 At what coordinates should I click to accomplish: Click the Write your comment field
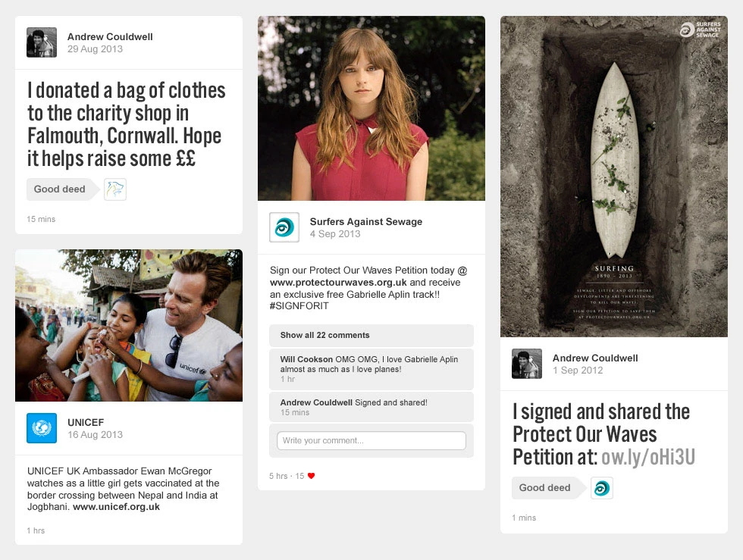[x=371, y=440]
